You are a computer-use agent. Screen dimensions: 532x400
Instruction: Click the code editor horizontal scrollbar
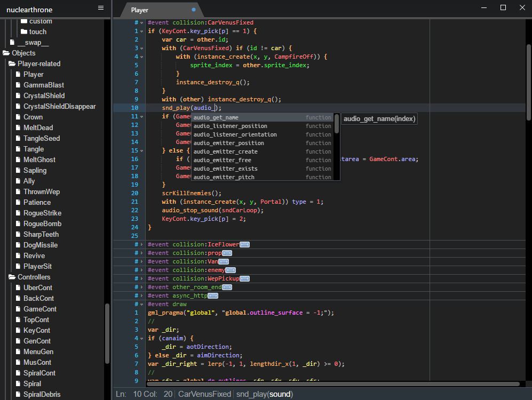coord(333,384)
